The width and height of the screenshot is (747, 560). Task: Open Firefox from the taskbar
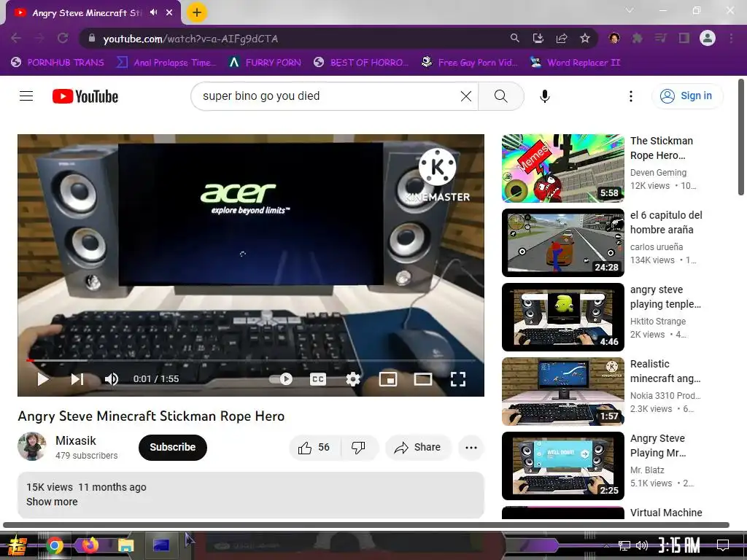[90, 545]
